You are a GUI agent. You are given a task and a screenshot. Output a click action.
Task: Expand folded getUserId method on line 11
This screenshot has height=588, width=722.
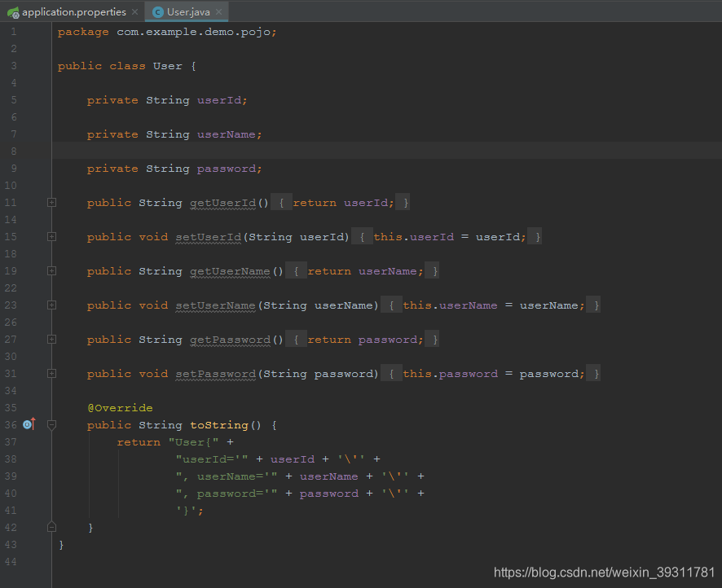coord(51,203)
